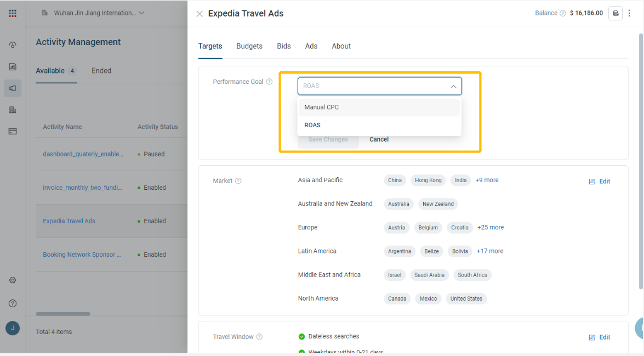Click the Austria market tag
This screenshot has width=644, height=356.
pos(396,228)
